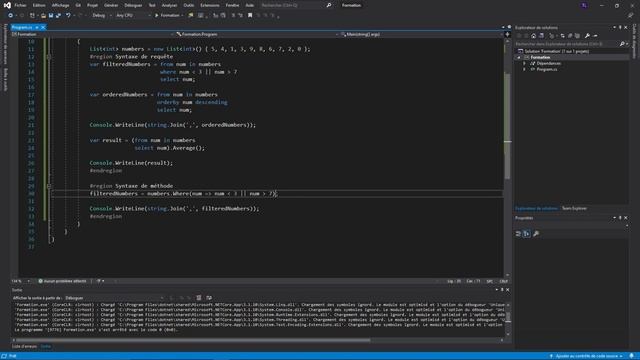The height and width of the screenshot is (360, 640).
Task: Click the Save All icon
Action: coord(58,16)
